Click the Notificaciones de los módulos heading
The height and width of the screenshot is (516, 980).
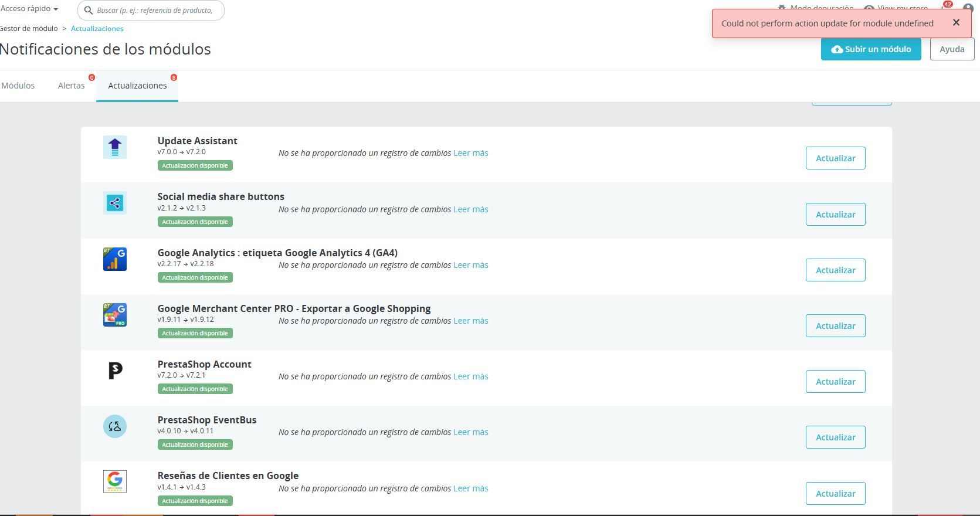point(105,49)
